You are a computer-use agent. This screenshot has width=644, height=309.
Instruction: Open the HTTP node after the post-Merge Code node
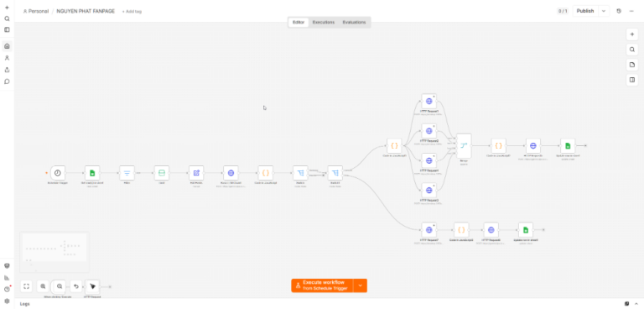[533, 145]
